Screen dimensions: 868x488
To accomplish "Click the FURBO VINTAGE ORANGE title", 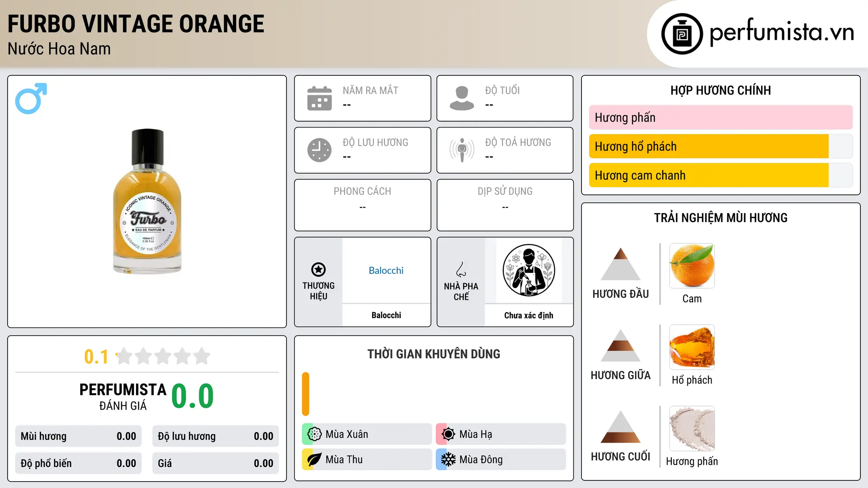I will (x=136, y=24).
